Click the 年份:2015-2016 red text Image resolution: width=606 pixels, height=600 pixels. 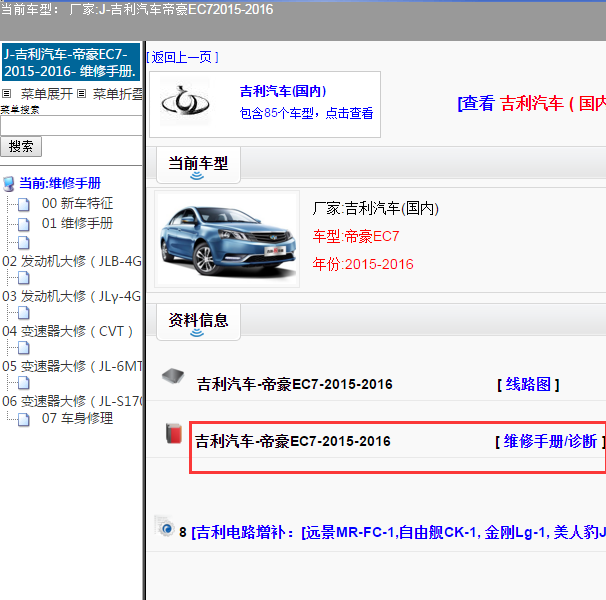coord(363,264)
